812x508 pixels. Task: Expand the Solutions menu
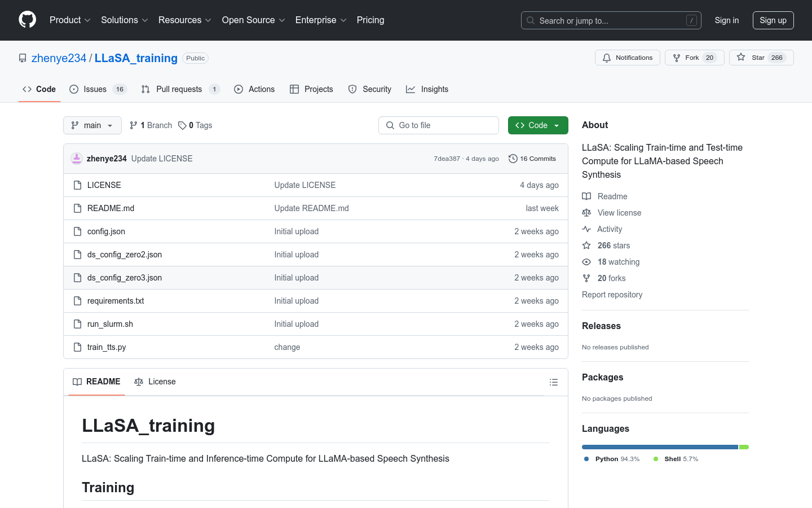coord(125,20)
